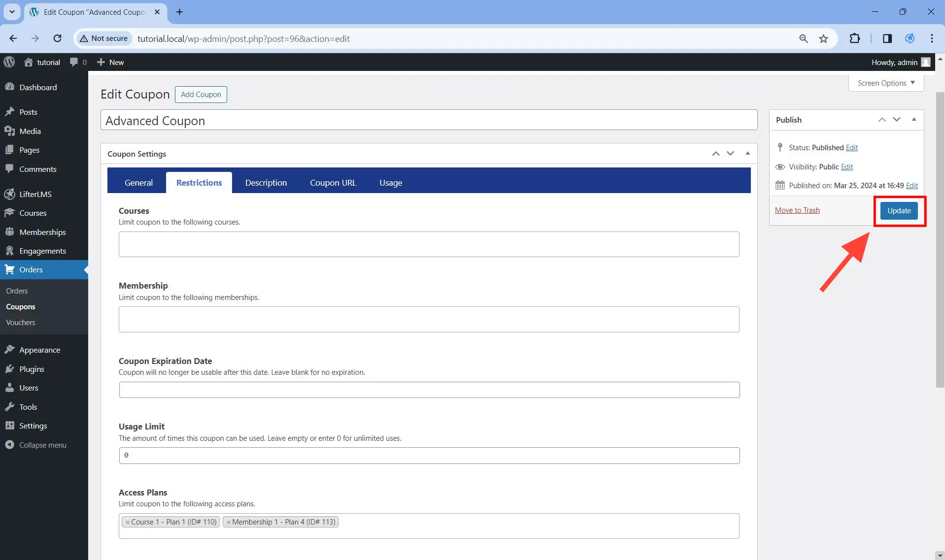
Task: Click the tutorial site home icon
Action: pos(29,62)
